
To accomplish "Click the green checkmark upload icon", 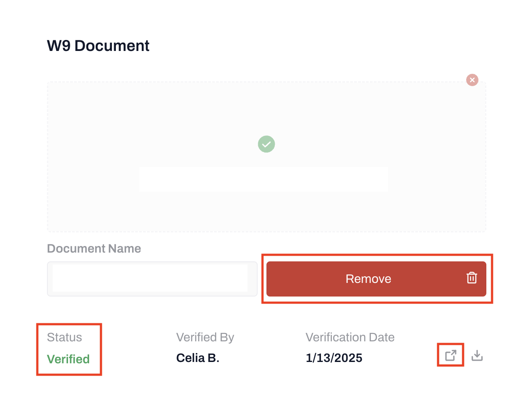I will (x=266, y=144).
